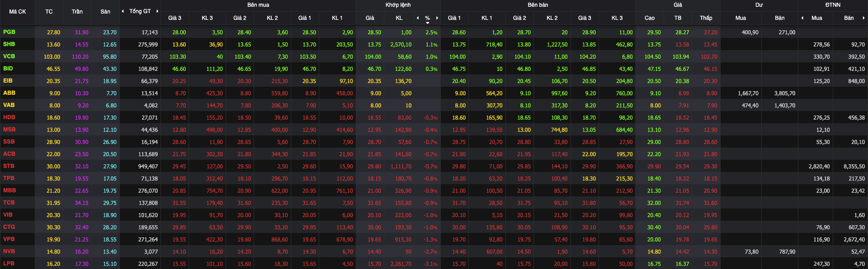This screenshot has height=269, width=868.
Task: Click the right arrow after the % header
Action: point(437,18)
